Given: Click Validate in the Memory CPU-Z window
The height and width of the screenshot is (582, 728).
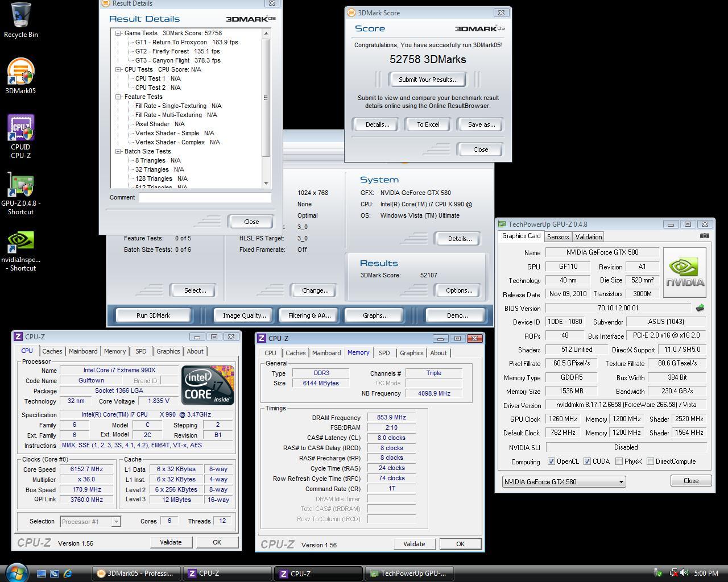Looking at the screenshot, I should click(414, 544).
